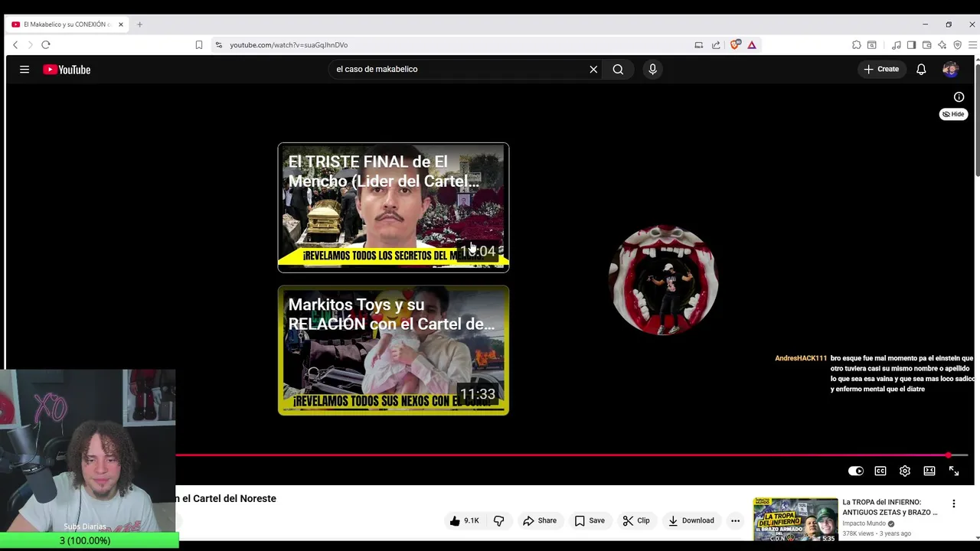Open the Leo AI sparkle icon
The image size is (980, 551).
pos(942,45)
